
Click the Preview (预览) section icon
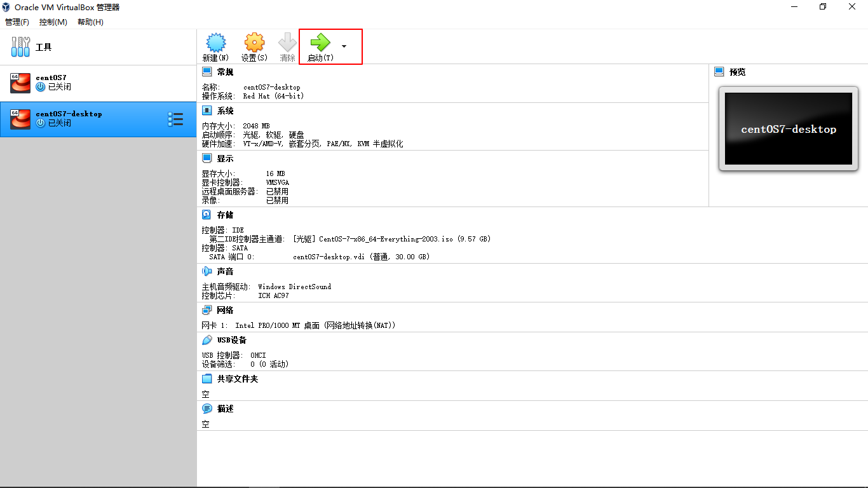coord(719,72)
